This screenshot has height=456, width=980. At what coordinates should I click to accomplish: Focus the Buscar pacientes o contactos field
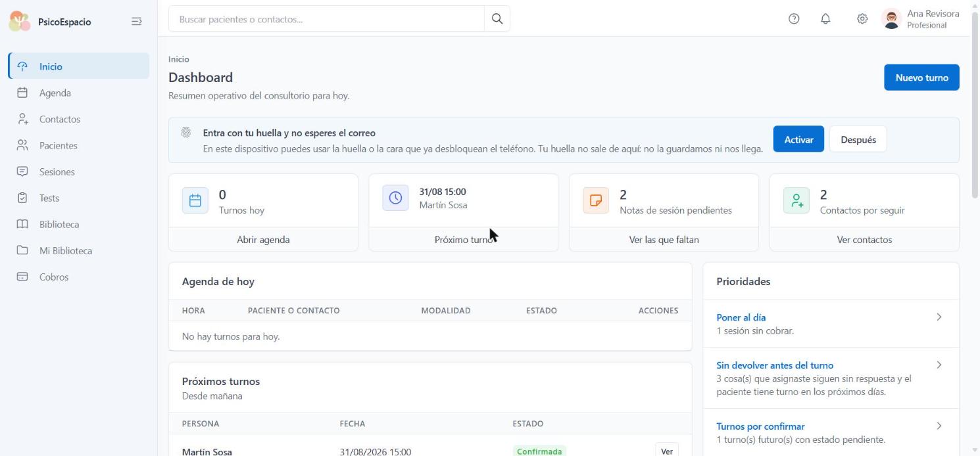[x=326, y=19]
